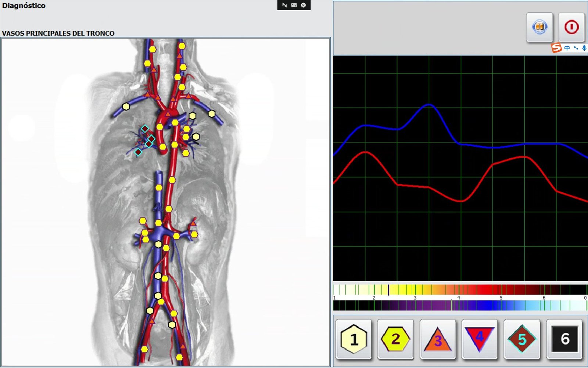Choose the level 3 orange triangle button

[x=437, y=339]
